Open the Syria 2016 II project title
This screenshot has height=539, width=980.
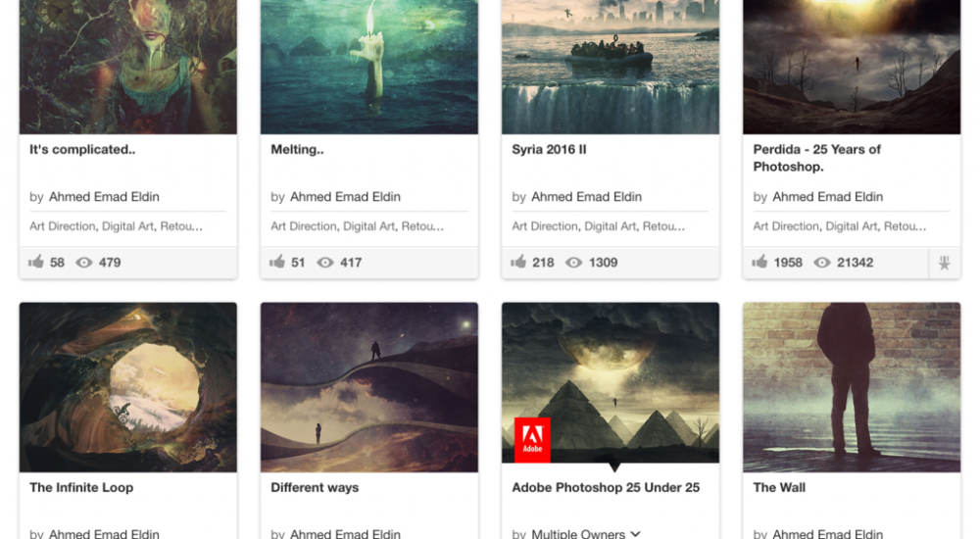pyautogui.click(x=549, y=149)
